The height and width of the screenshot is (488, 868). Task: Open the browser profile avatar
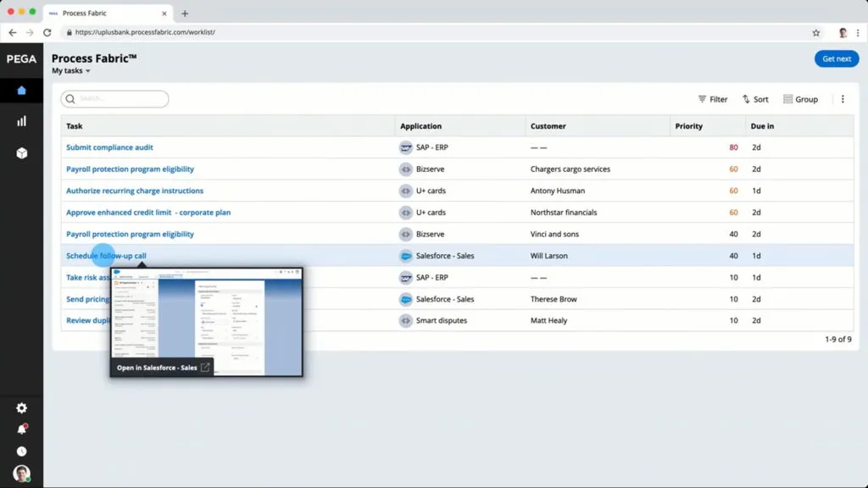pyautogui.click(x=843, y=33)
